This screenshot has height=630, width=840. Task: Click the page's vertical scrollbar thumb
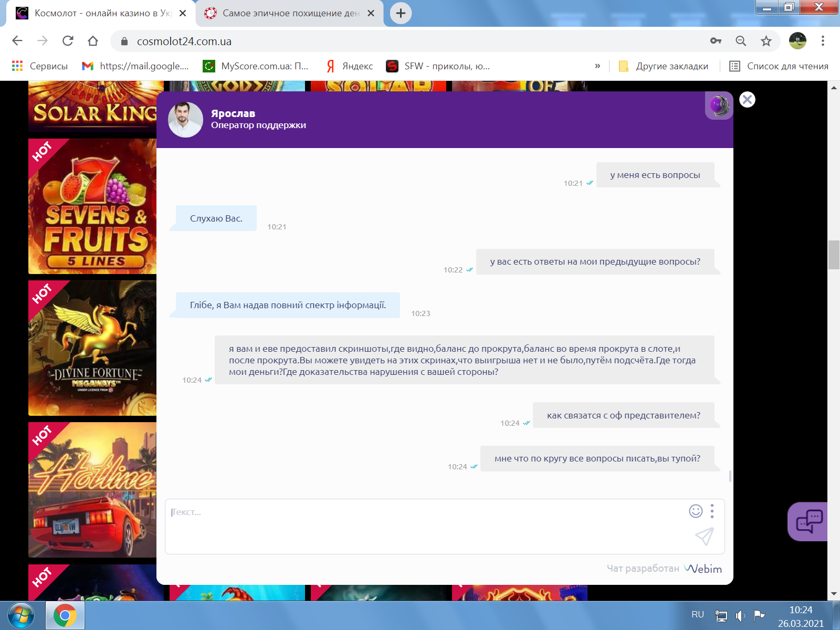click(x=834, y=254)
